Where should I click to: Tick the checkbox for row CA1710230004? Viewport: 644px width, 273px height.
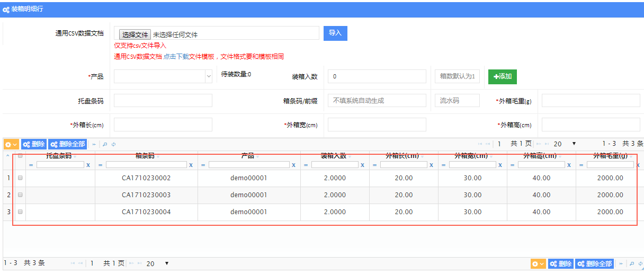pos(20,212)
